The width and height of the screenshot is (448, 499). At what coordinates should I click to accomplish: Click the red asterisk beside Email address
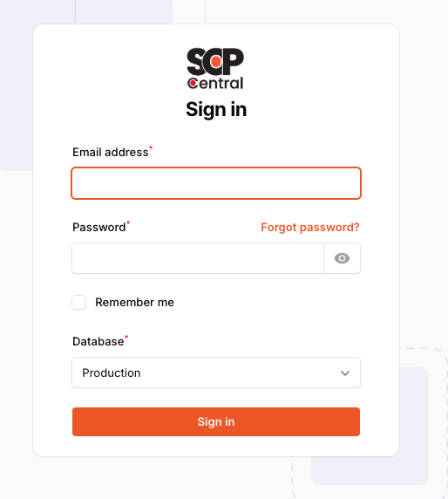151,147
